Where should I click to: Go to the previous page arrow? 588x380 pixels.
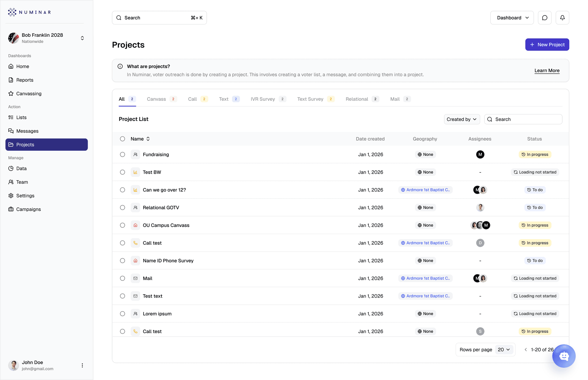(x=526, y=350)
